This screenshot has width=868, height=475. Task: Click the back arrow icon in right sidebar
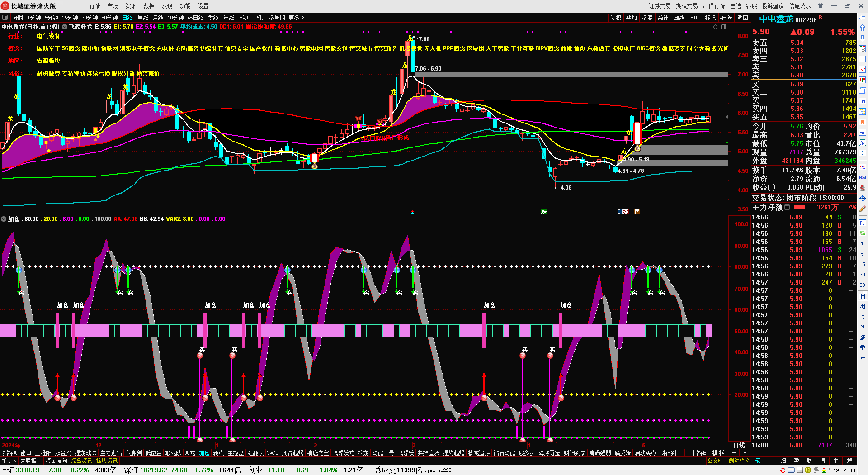click(863, 18)
